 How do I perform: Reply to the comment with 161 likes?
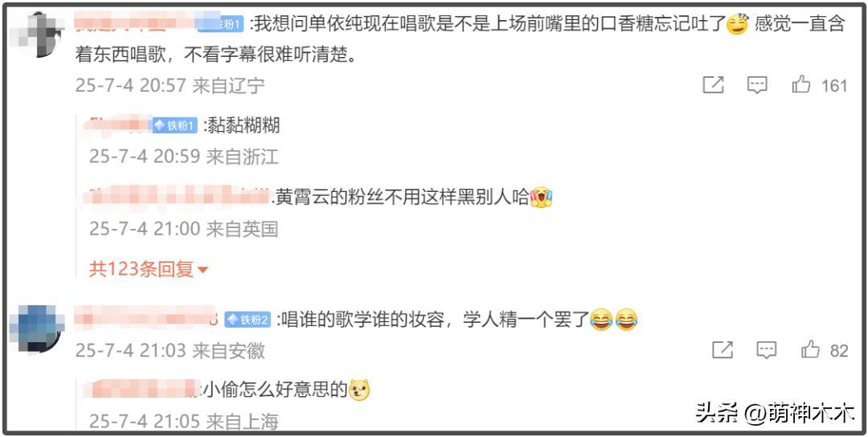click(x=757, y=85)
